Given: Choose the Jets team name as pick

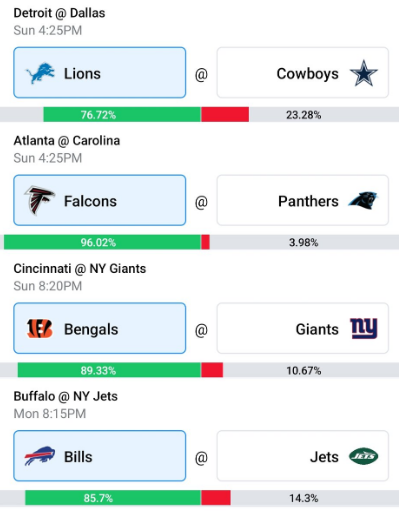Looking at the screenshot, I should (x=324, y=457).
